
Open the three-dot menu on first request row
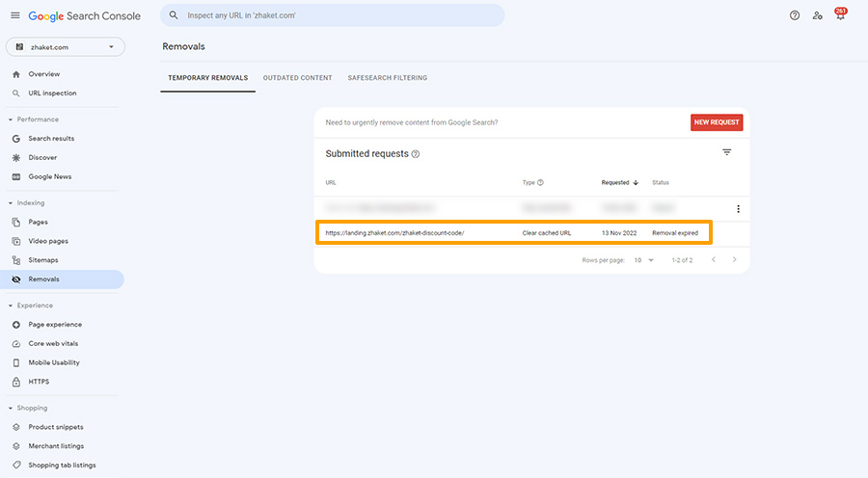tap(738, 208)
